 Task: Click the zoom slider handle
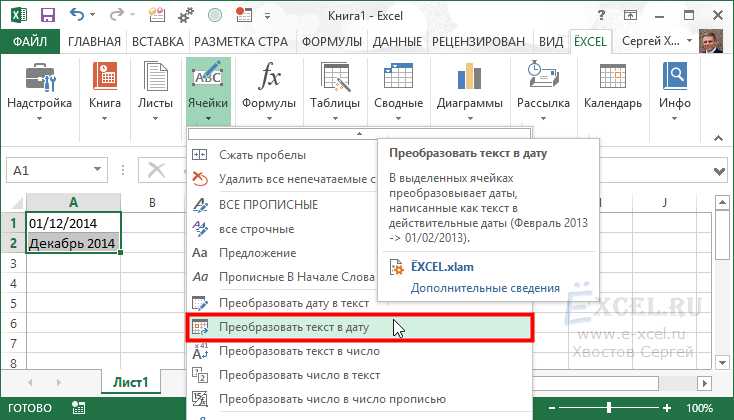[609, 408]
